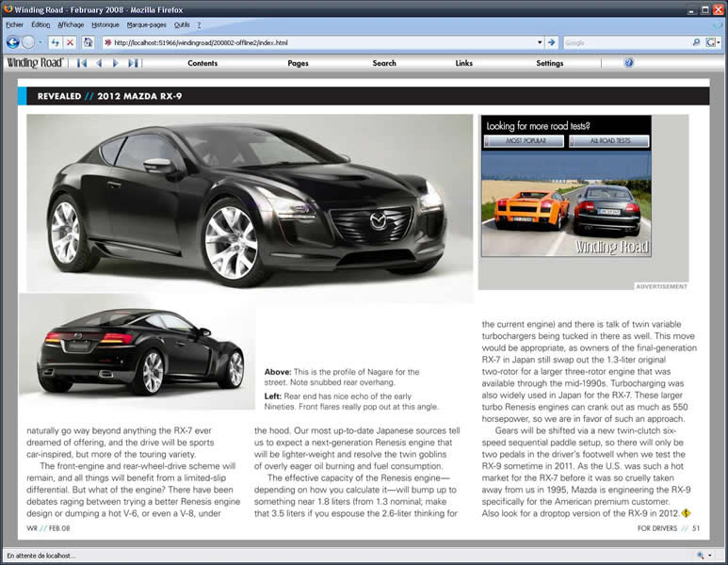This screenshot has height=565, width=728.
Task: Click the 'Left:' caption text
Action: tap(273, 396)
